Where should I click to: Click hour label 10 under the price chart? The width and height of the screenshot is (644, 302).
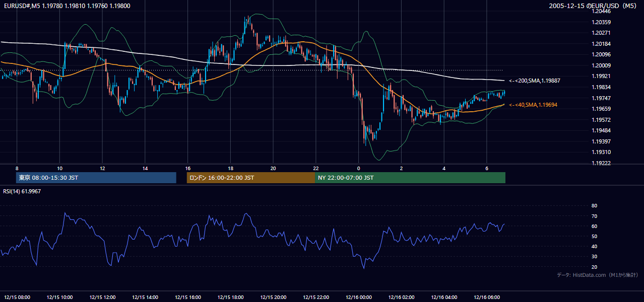click(x=59, y=168)
